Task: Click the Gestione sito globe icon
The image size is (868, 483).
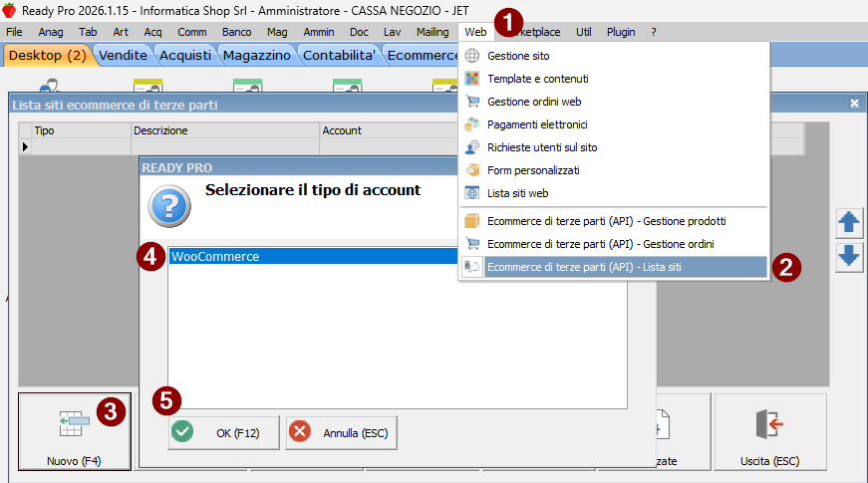Action: tap(472, 56)
